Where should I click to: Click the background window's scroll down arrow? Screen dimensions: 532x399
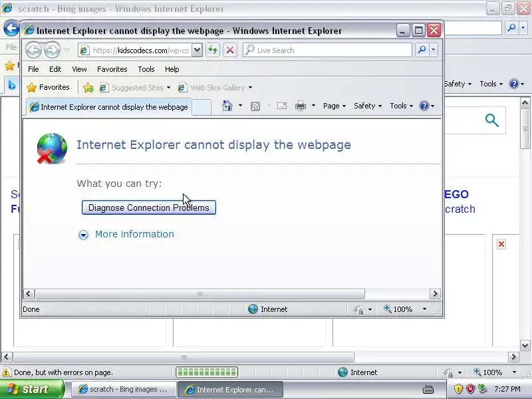tap(525, 346)
